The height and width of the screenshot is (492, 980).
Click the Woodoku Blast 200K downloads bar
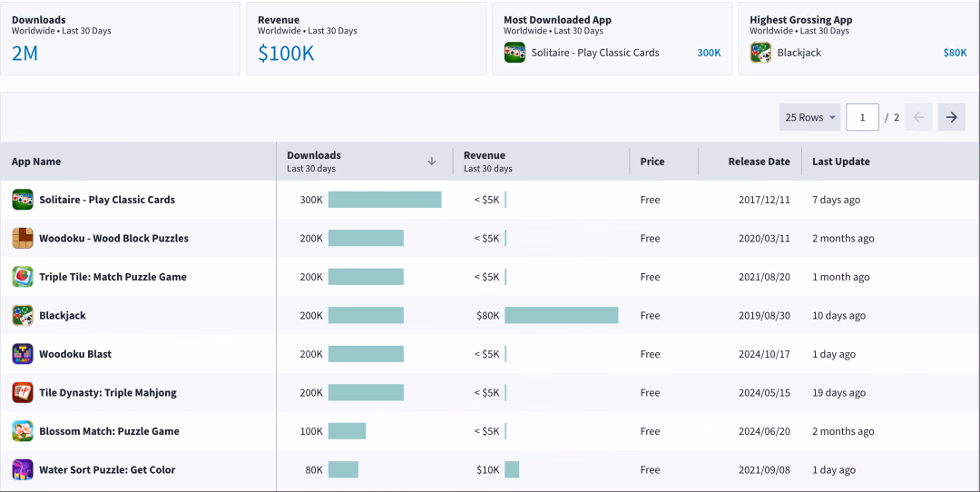[x=366, y=354]
